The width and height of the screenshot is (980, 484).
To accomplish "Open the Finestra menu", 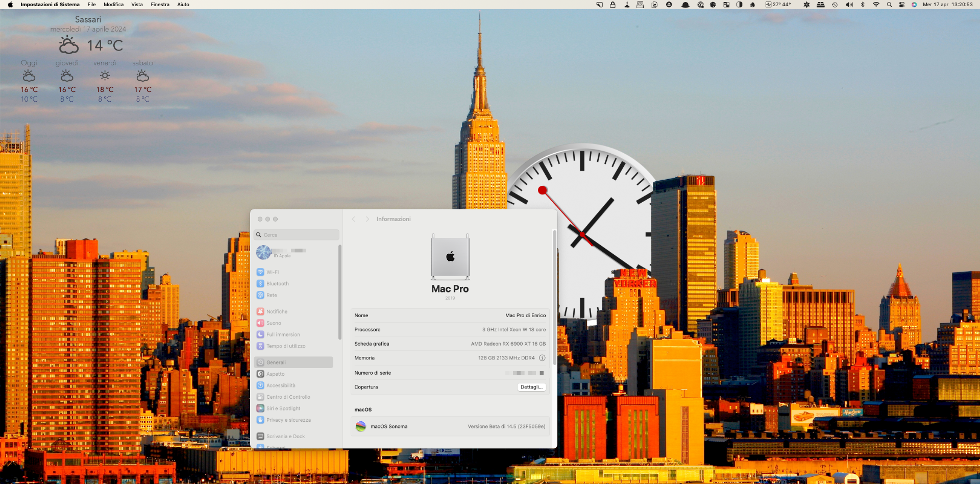I will click(160, 5).
